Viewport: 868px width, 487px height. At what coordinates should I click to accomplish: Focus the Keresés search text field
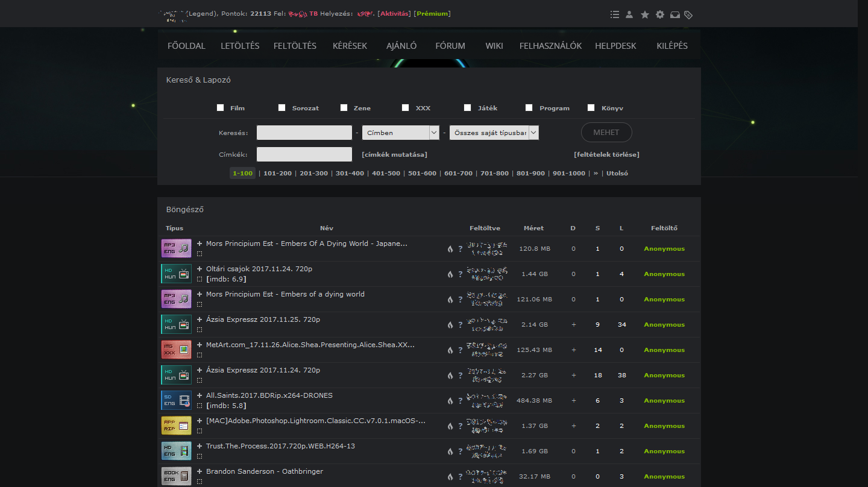point(304,133)
